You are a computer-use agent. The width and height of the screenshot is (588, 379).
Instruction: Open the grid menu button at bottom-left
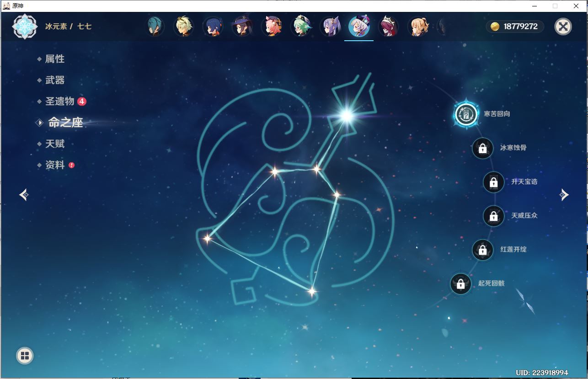click(x=25, y=356)
